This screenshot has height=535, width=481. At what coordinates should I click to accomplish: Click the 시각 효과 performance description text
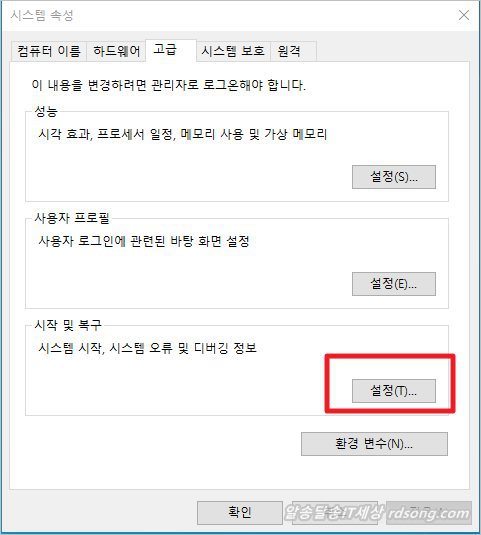[183, 134]
